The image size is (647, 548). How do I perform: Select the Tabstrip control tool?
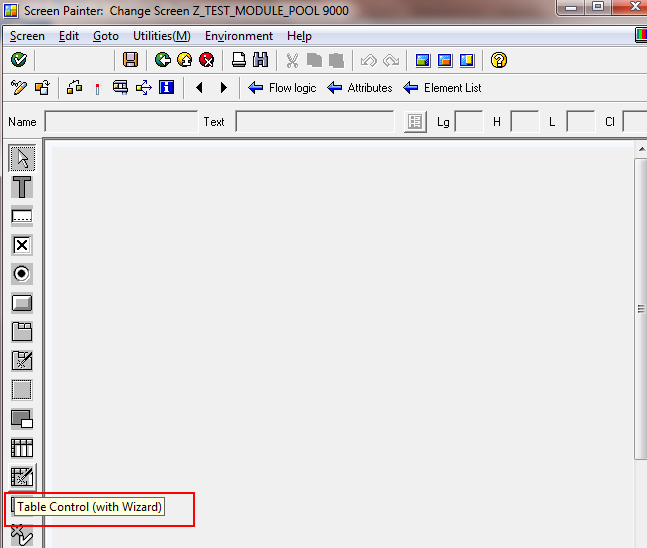[x=22, y=331]
